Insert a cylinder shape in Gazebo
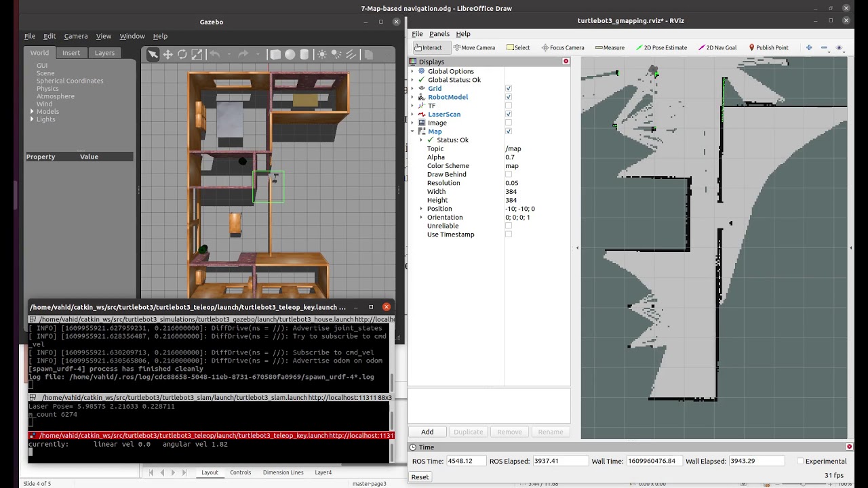Screen dimensions: 868x488 point(304,54)
